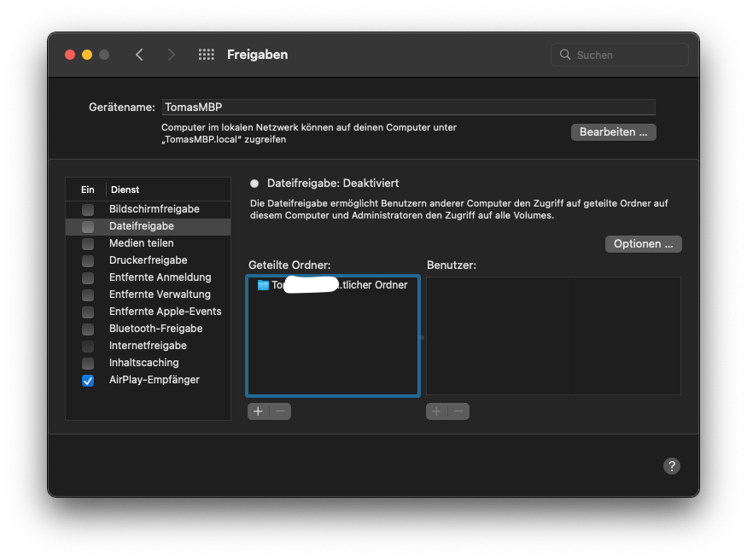This screenshot has width=747, height=560.
Task: Select the folder icon in Geteilte Ordner
Action: click(263, 285)
